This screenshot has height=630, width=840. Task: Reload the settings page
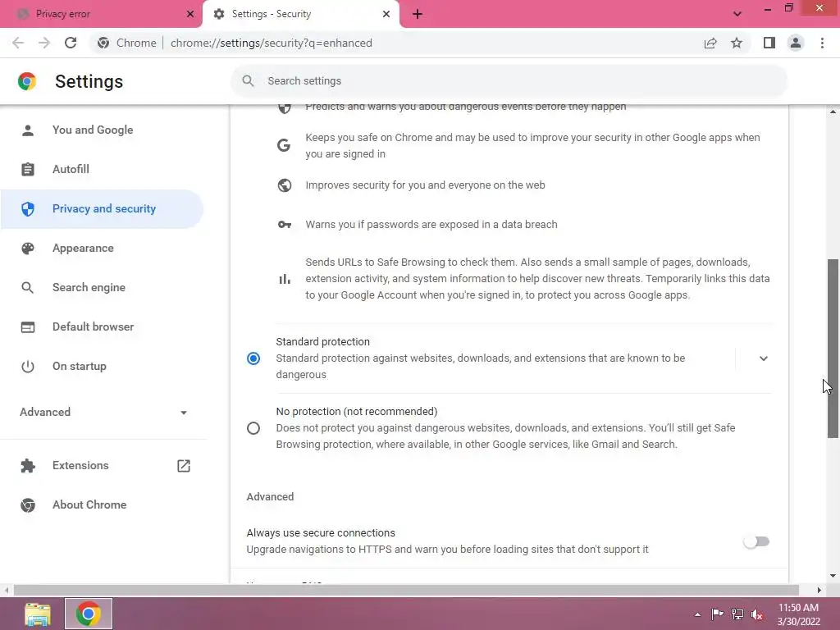pos(71,43)
